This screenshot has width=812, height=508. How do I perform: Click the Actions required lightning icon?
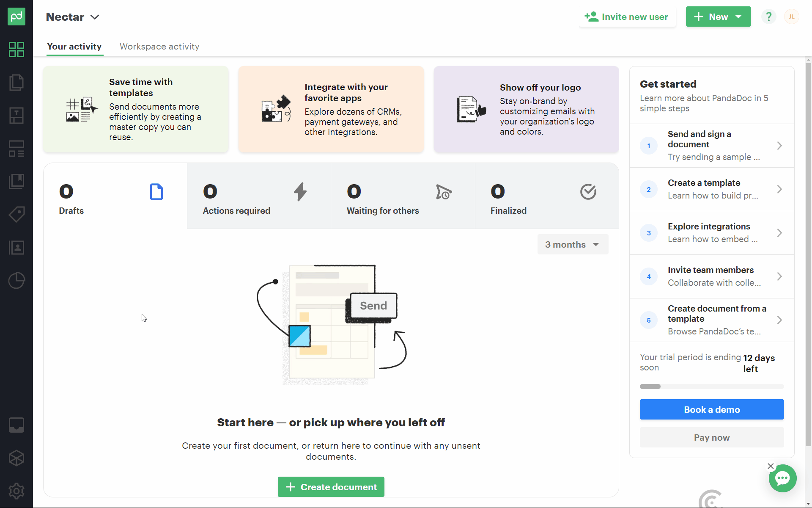(300, 192)
